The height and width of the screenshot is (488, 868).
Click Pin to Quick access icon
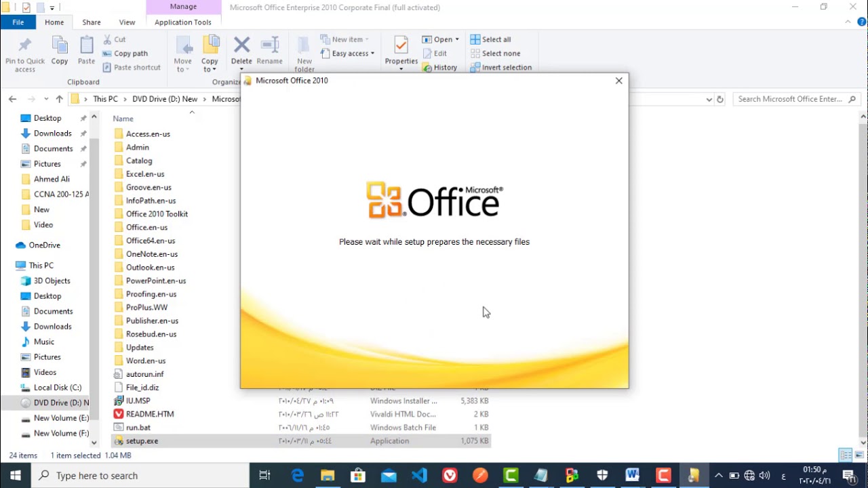[25, 46]
